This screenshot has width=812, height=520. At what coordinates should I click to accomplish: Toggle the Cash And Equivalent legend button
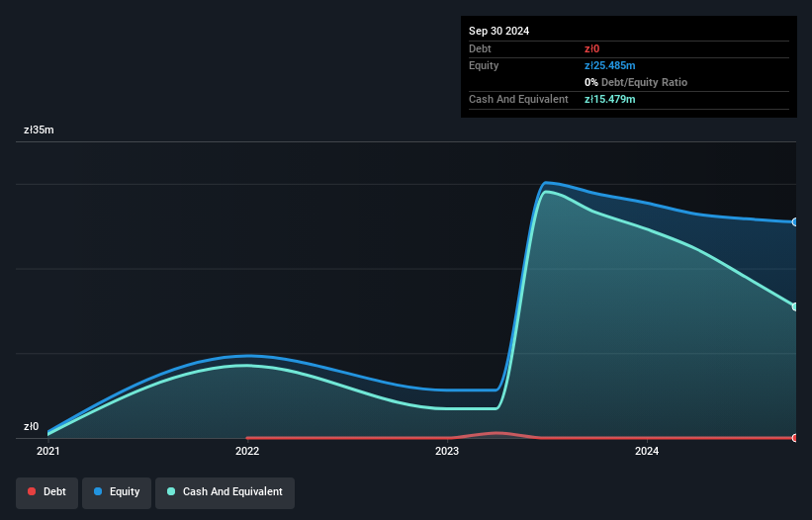(x=225, y=492)
